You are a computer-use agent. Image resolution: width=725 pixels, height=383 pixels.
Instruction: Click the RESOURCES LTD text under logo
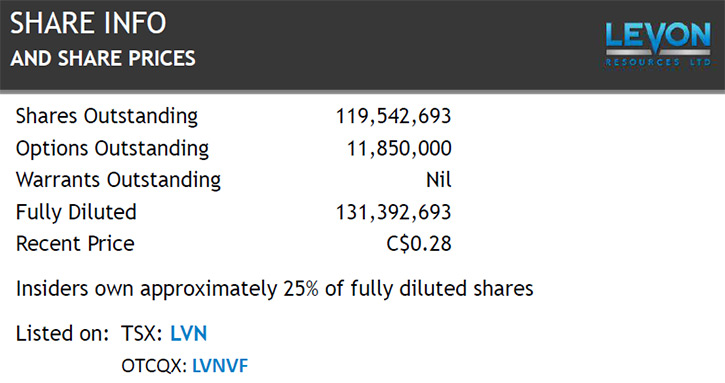pos(658,62)
